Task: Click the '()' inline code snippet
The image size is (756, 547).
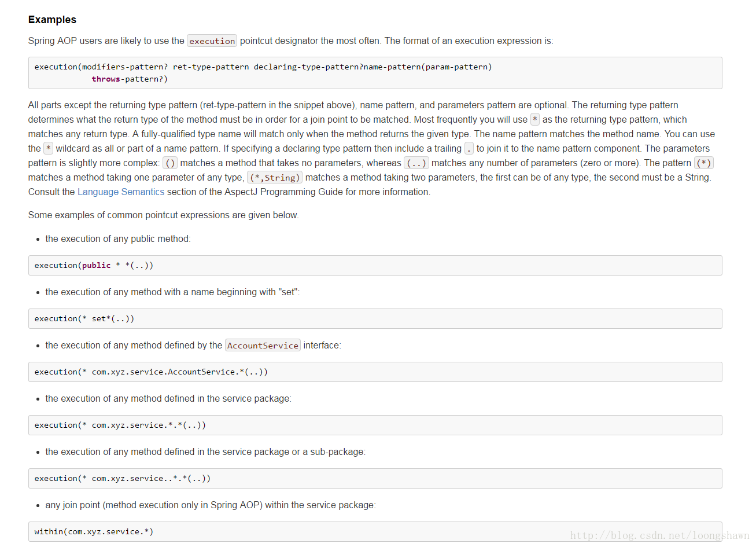Action: [x=170, y=163]
